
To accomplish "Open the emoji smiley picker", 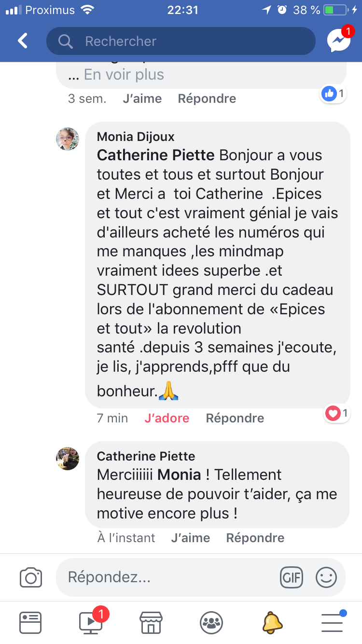I will coord(326,577).
